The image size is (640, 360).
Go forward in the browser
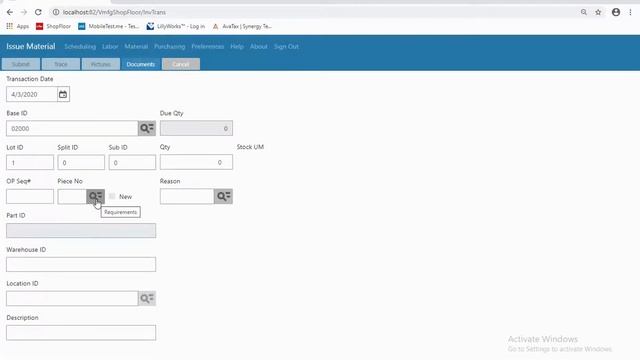[24, 12]
